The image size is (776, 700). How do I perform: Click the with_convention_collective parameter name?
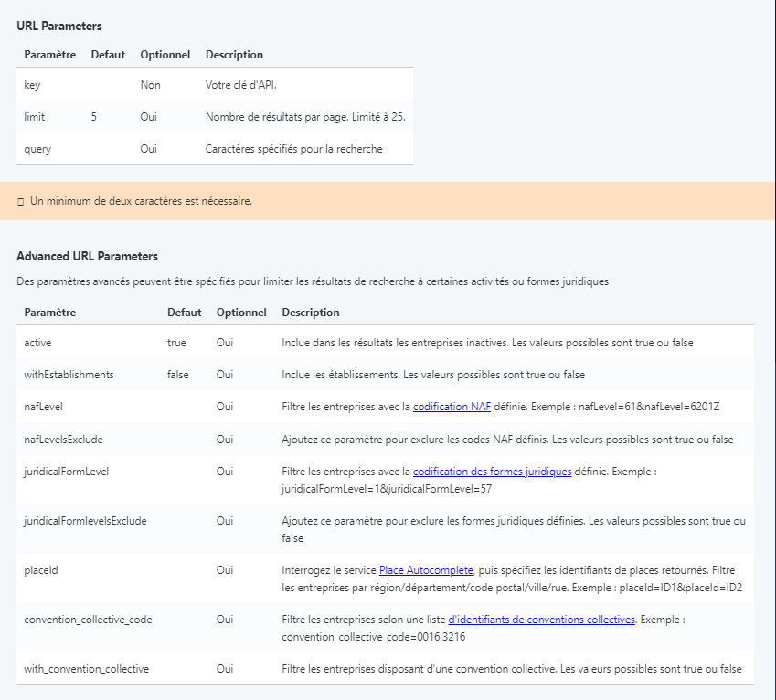point(86,669)
